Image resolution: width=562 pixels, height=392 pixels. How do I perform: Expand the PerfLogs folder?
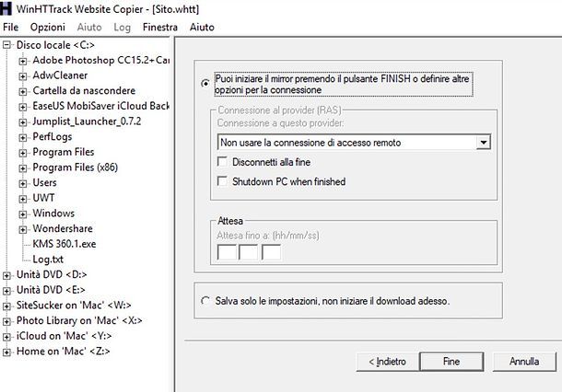(x=23, y=137)
